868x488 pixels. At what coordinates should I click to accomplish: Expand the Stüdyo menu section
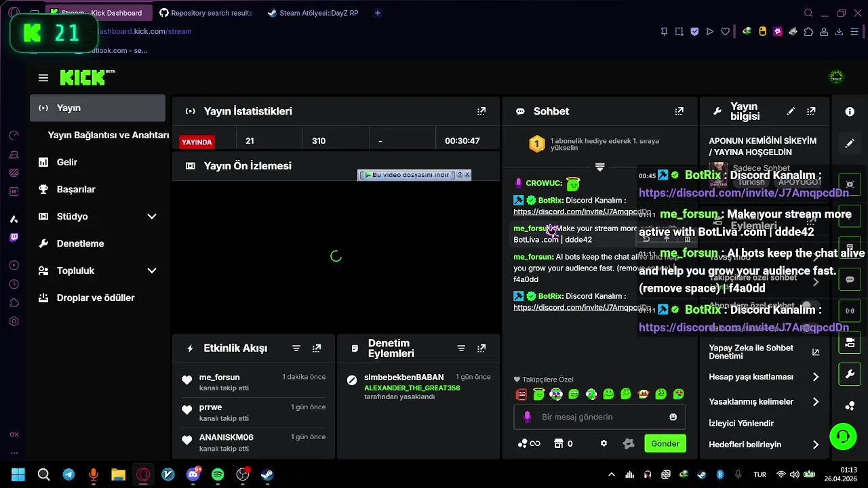click(152, 216)
